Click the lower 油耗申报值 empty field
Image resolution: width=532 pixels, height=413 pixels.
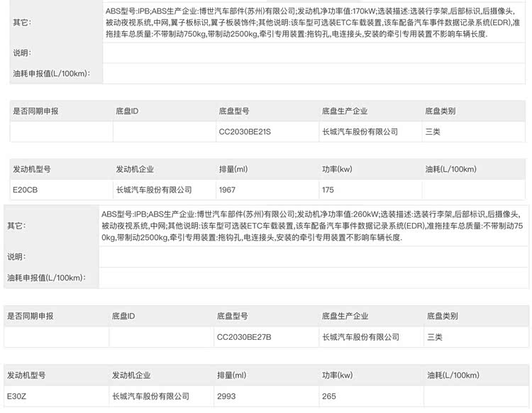click(314, 278)
